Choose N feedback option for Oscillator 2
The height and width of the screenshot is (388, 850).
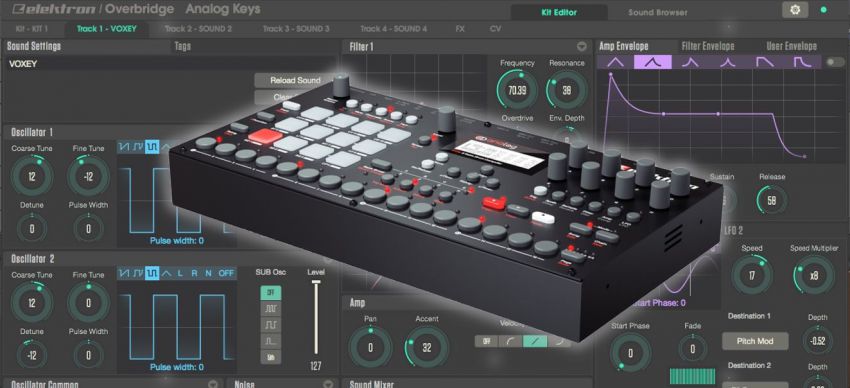point(208,273)
